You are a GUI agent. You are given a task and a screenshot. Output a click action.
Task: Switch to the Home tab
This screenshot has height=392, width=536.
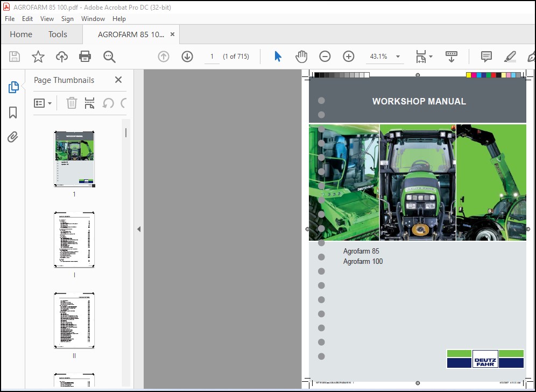click(x=21, y=34)
